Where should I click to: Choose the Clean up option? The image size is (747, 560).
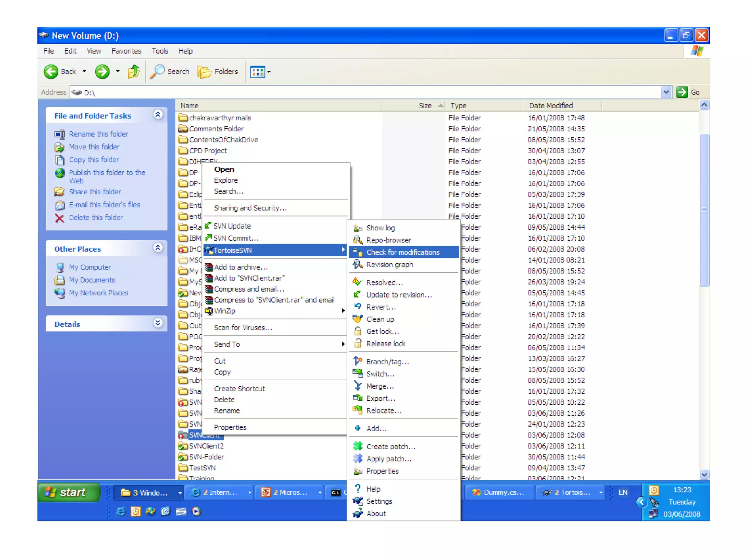pyautogui.click(x=380, y=319)
